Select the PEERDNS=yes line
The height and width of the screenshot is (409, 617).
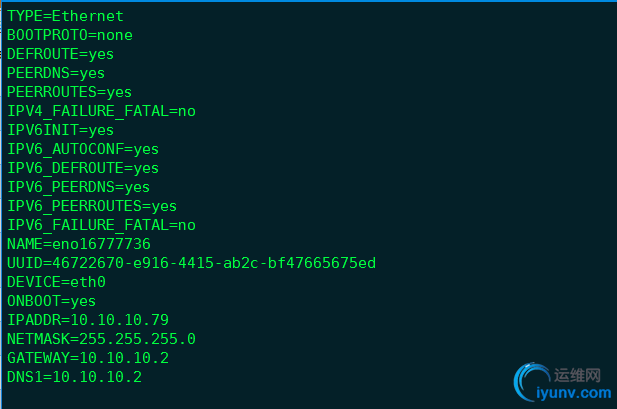(x=56, y=73)
